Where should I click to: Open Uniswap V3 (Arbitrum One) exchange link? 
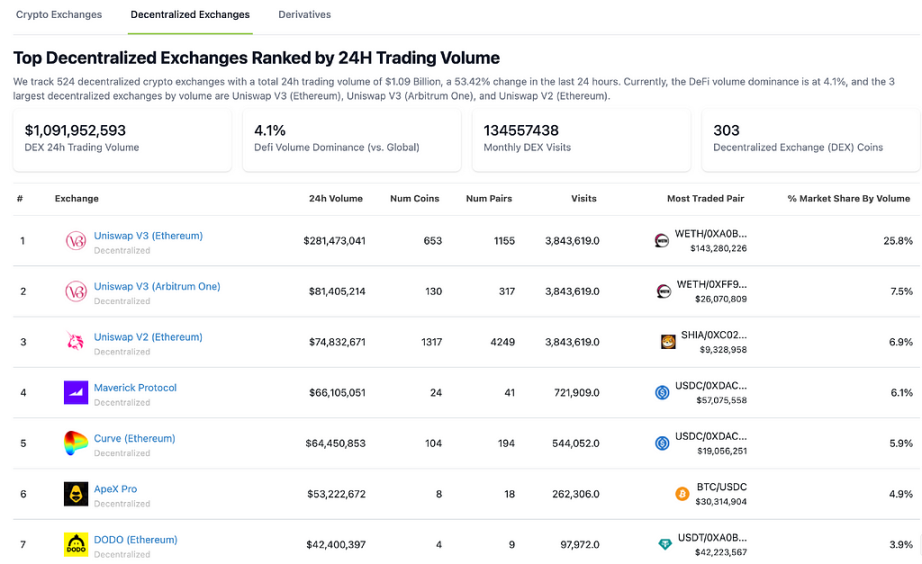(157, 286)
